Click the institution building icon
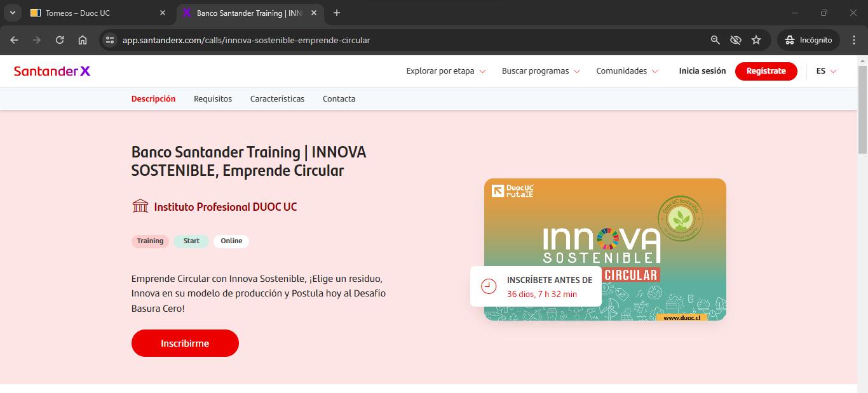868x393 pixels. [x=140, y=206]
